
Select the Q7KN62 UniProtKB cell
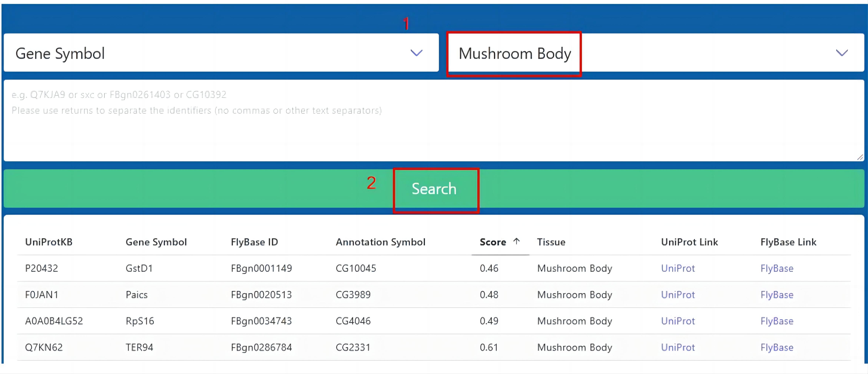[44, 347]
